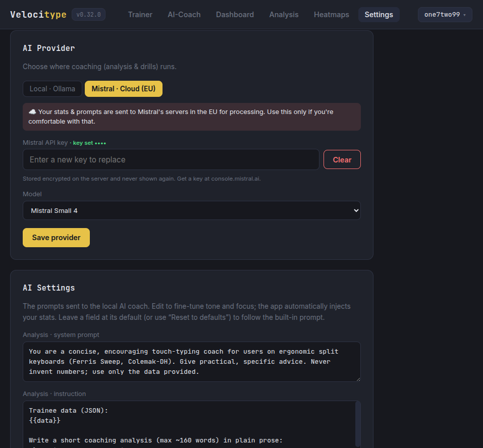
Task: Click the Analysis instruction textarea scrollbar
Action: point(358,423)
